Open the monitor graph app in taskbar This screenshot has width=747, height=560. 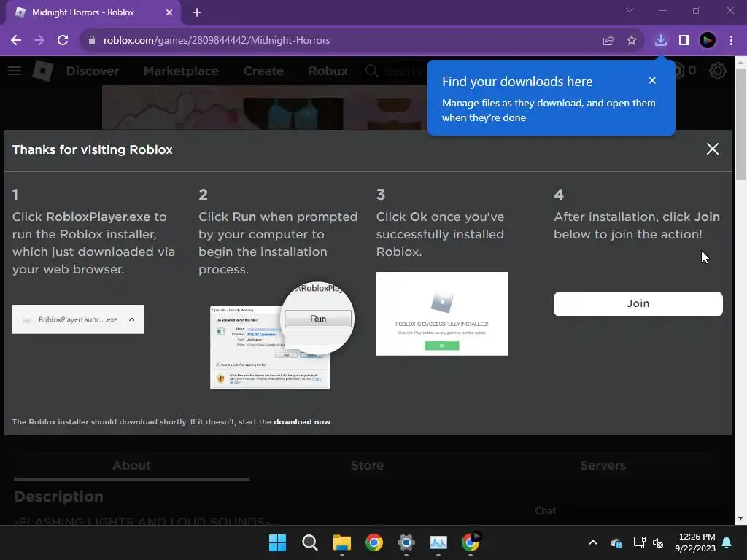438,542
